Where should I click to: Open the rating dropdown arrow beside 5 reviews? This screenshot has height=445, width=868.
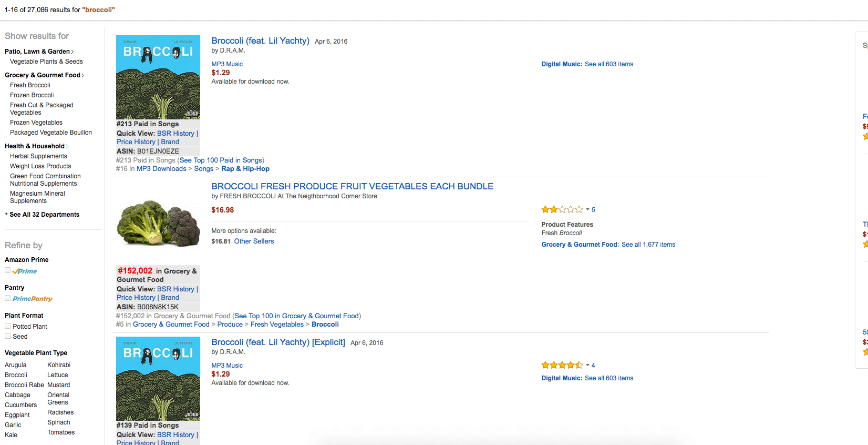[587, 209]
